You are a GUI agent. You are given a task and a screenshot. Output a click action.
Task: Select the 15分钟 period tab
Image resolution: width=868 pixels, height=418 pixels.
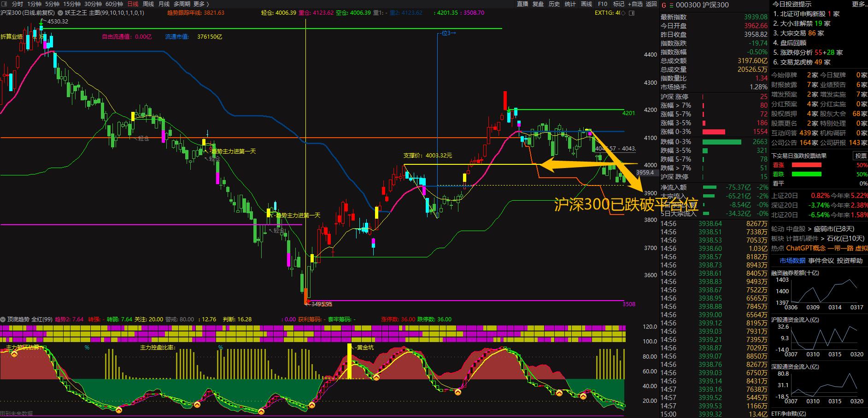(x=72, y=4)
